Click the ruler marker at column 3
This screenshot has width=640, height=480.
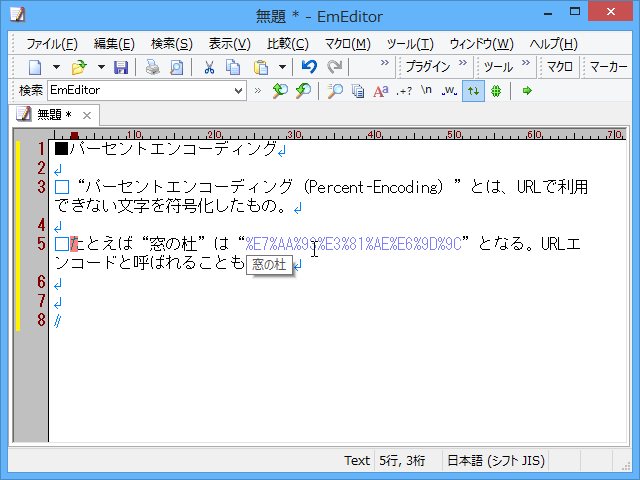tap(74, 135)
